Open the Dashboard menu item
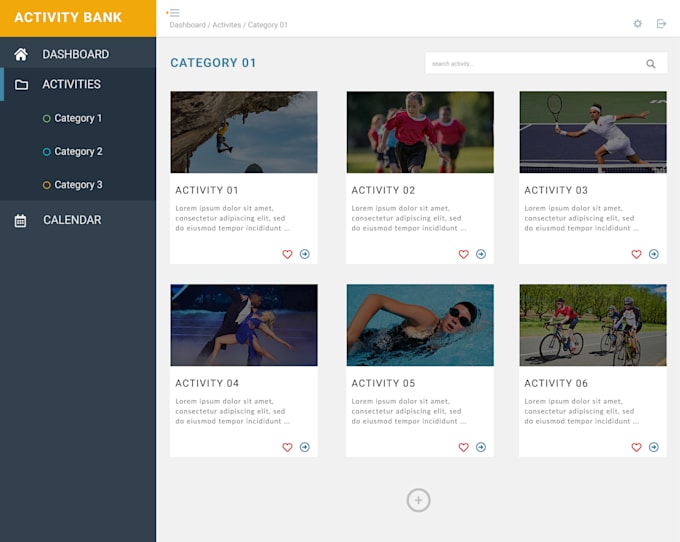Viewport: 680px width, 542px height. 78,54
